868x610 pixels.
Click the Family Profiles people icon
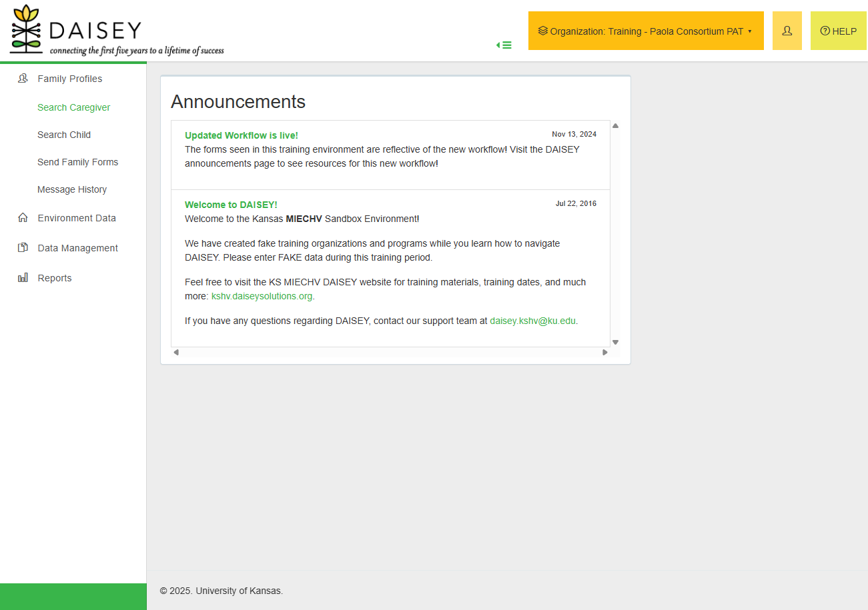tap(23, 79)
